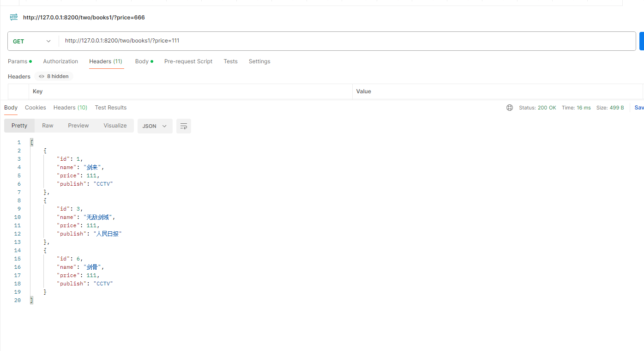Open the Pre-request Script tab
The height and width of the screenshot is (351, 644).
tap(188, 61)
